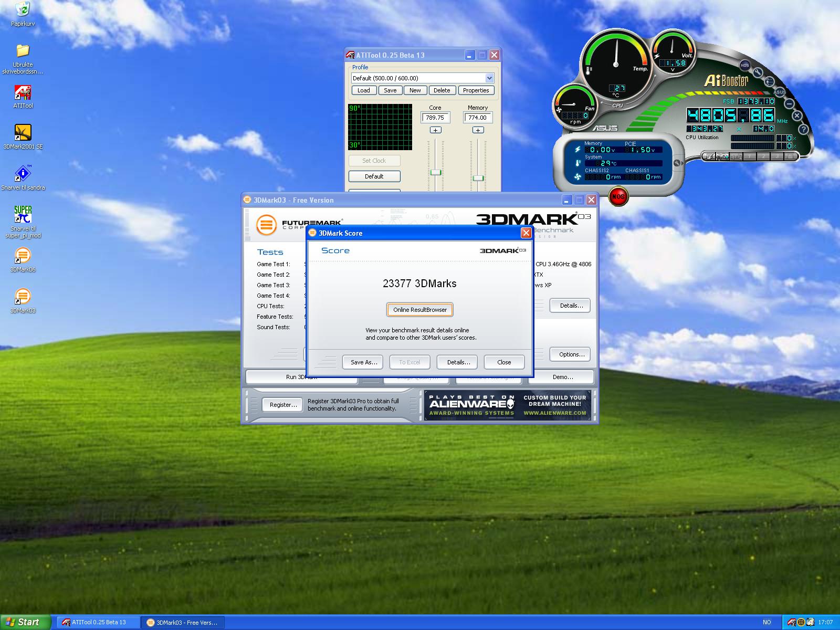Click Online ResultBrowser button
The image size is (840, 630).
pyautogui.click(x=420, y=310)
